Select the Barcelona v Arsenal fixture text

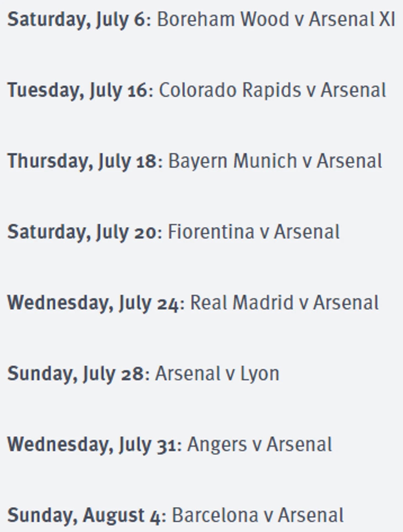[258, 515]
